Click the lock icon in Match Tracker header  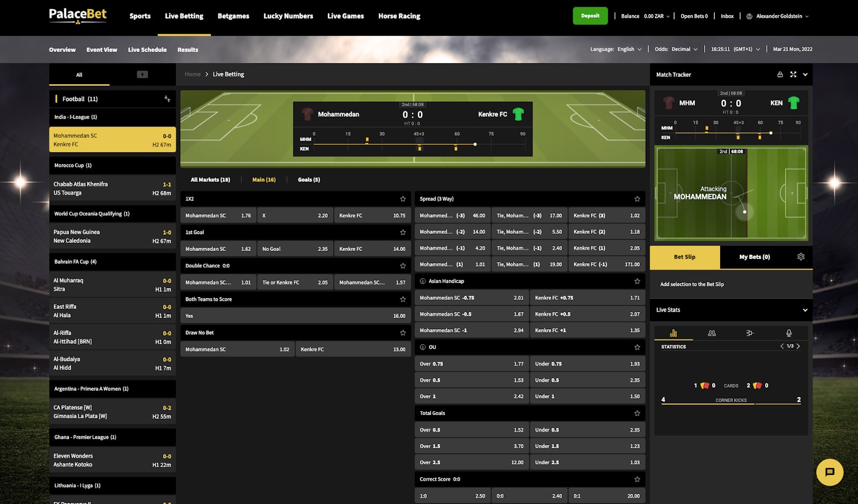click(780, 75)
